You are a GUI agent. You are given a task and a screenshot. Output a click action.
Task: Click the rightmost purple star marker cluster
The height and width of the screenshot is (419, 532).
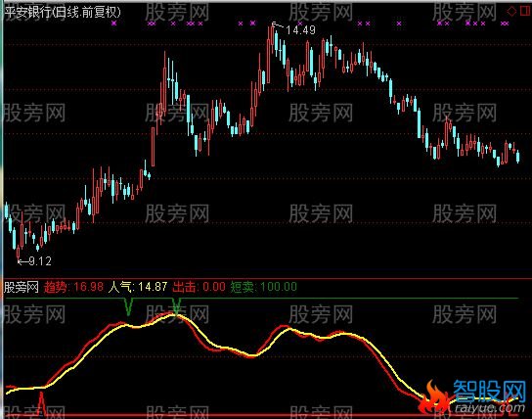tap(505, 23)
